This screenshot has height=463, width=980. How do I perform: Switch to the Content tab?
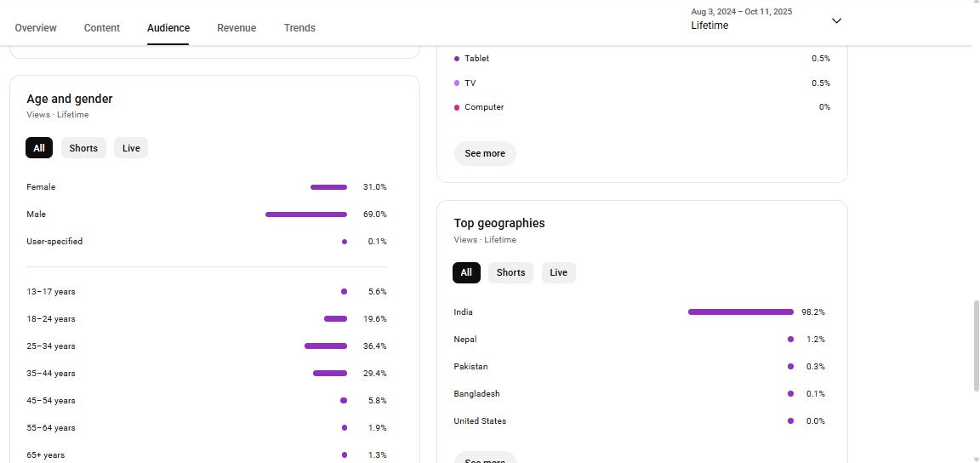pyautogui.click(x=102, y=28)
